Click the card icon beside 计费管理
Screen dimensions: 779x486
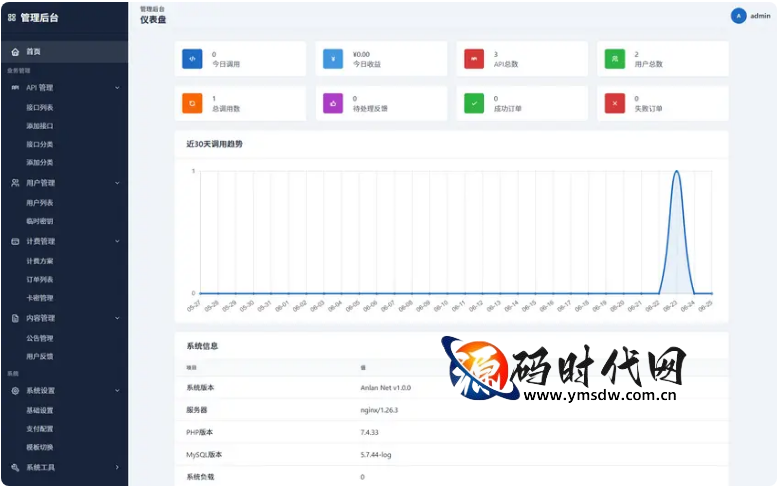tap(15, 242)
